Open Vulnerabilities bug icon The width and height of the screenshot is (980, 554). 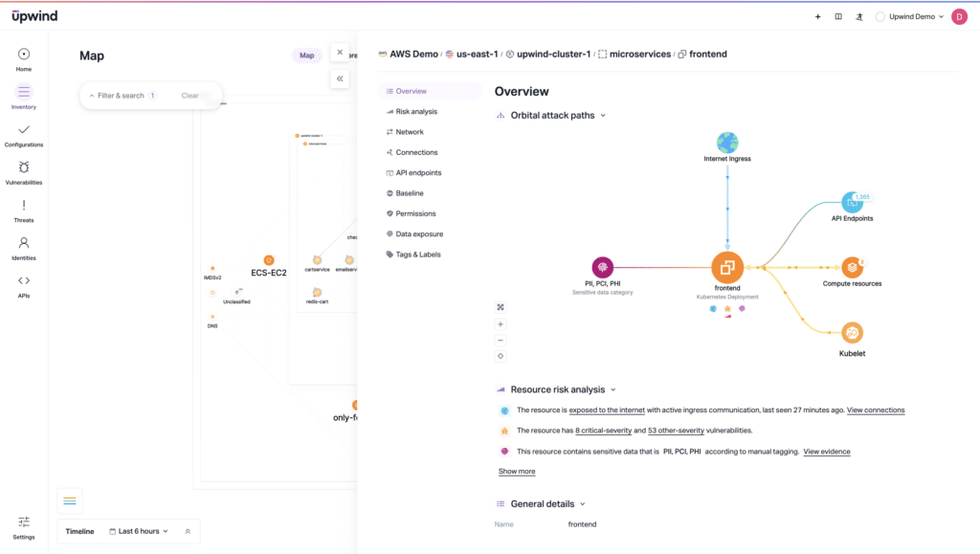(24, 167)
